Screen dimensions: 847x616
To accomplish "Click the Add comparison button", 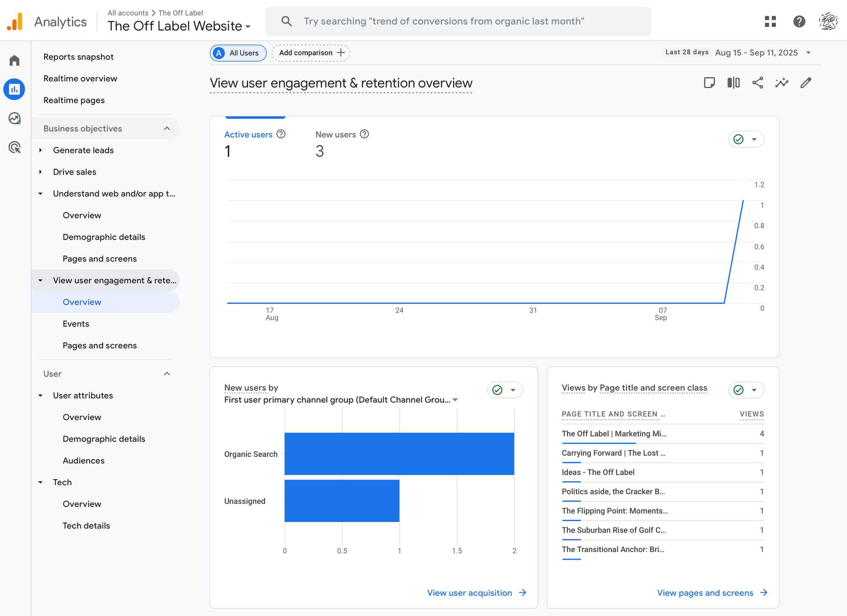I will [x=311, y=53].
